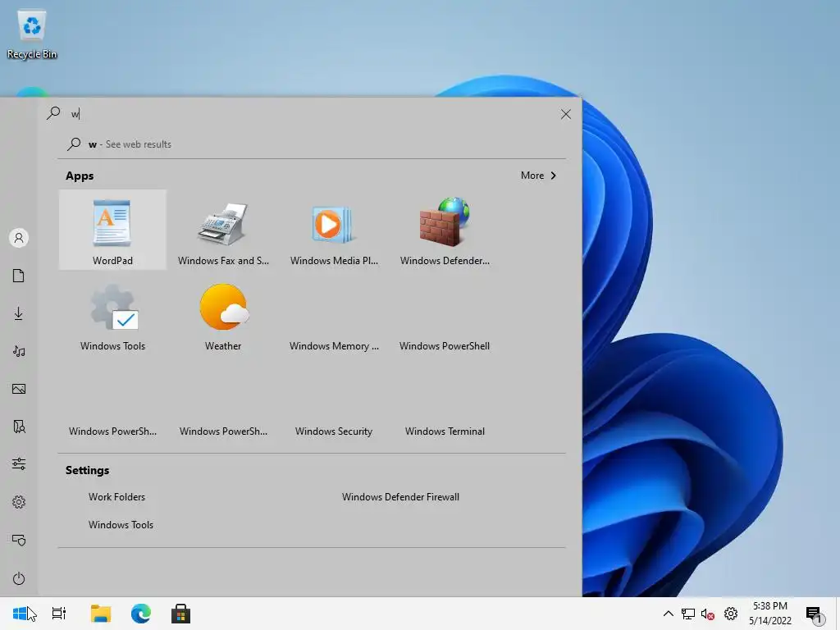This screenshot has height=630, width=840.
Task: Open Windows Media Player result
Action: pyautogui.click(x=334, y=230)
